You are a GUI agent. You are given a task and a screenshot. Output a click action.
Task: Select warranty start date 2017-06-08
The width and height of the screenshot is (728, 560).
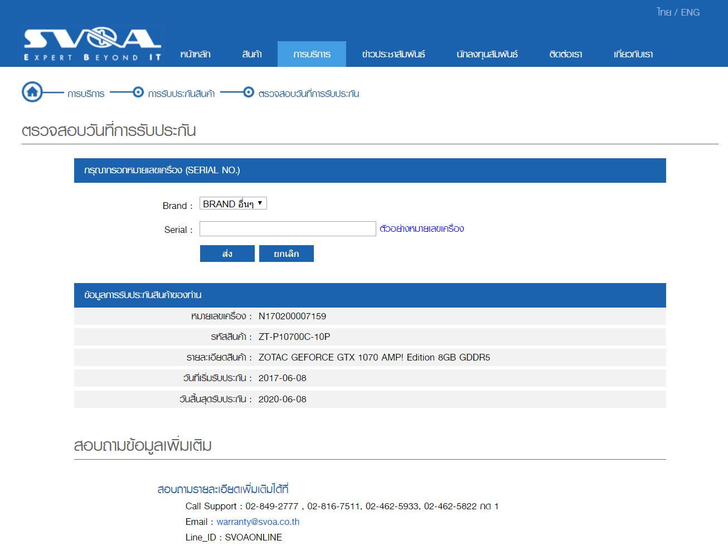(x=283, y=378)
